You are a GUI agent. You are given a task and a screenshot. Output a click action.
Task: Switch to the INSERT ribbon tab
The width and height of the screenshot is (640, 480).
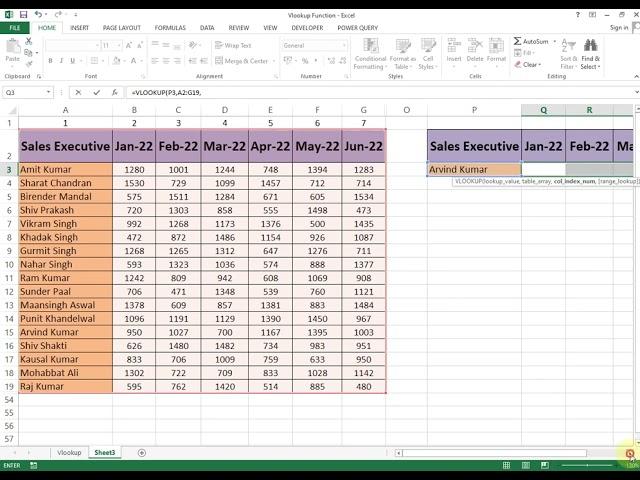click(79, 28)
